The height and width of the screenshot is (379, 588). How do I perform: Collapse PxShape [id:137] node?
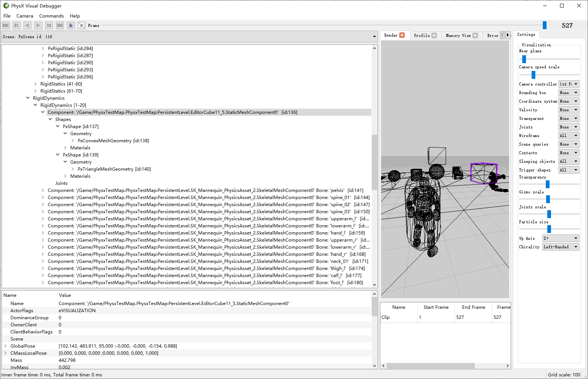point(58,127)
